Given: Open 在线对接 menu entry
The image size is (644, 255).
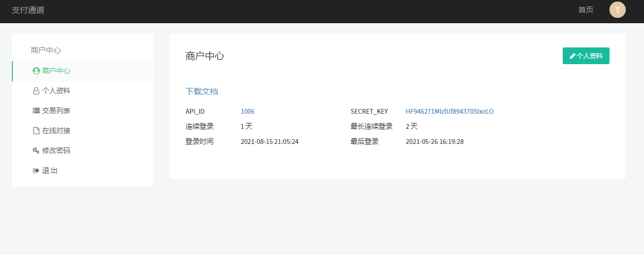Looking at the screenshot, I should click(82, 131).
